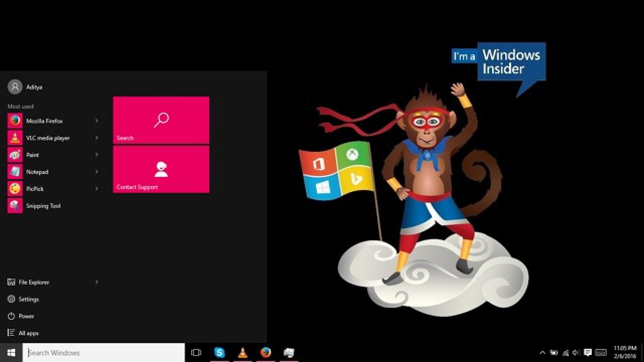This screenshot has height=362, width=644.
Task: Open the Settings label
Action: pyautogui.click(x=29, y=299)
